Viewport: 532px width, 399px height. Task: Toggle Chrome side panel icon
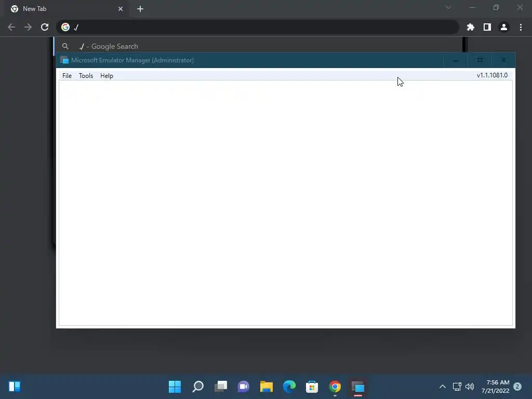pyautogui.click(x=487, y=27)
